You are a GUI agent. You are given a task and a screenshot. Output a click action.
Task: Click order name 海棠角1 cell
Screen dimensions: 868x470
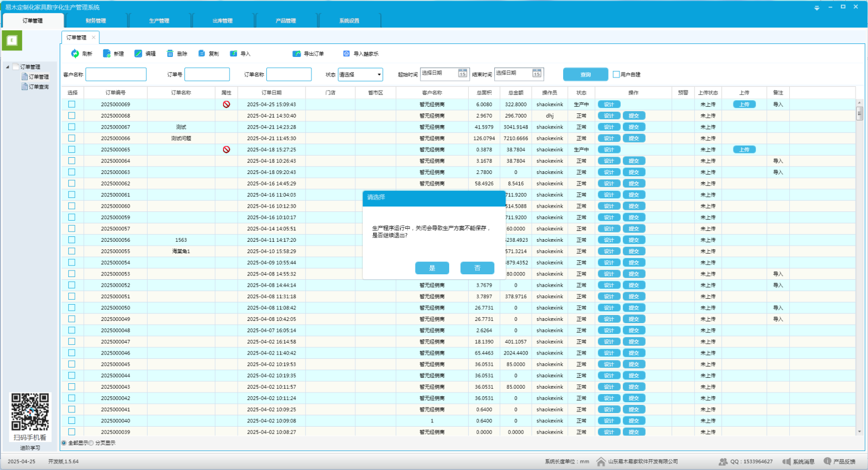[181, 252]
